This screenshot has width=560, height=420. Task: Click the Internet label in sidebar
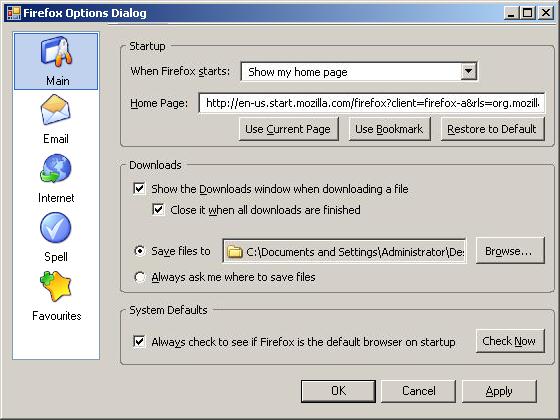click(56, 198)
